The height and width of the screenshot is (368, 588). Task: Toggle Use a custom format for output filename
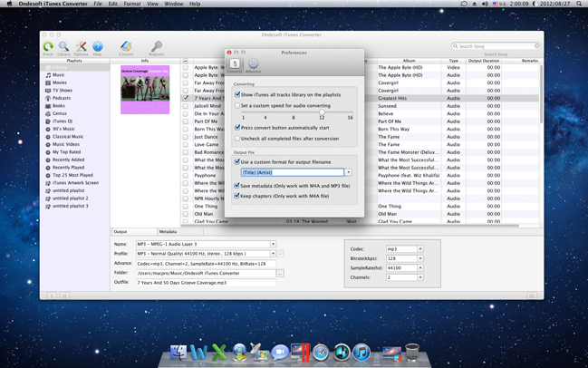click(237, 162)
